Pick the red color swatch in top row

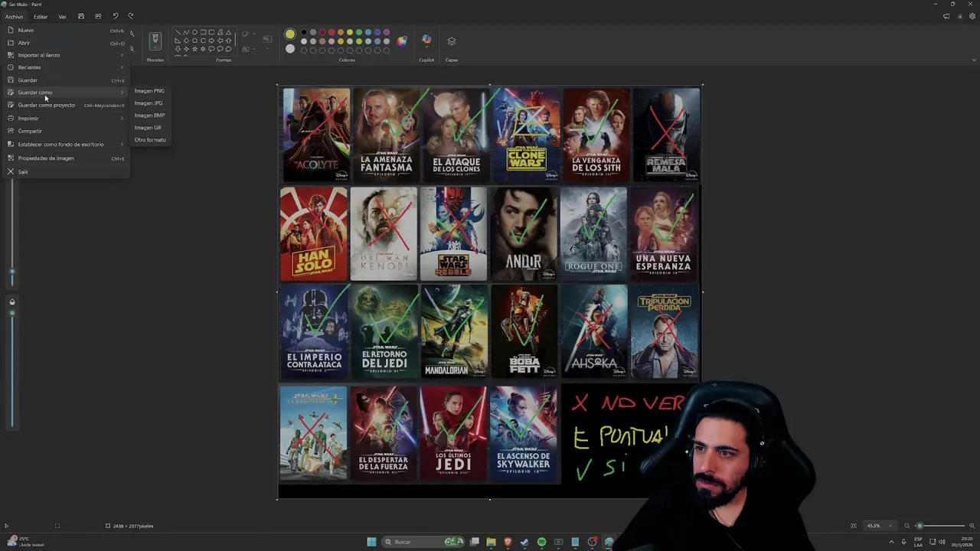tap(332, 33)
